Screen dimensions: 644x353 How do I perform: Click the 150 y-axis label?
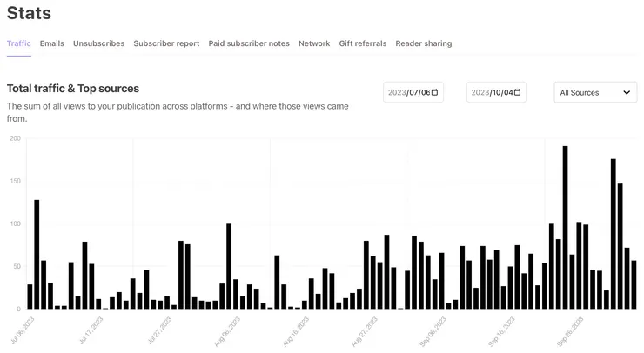pos(15,181)
